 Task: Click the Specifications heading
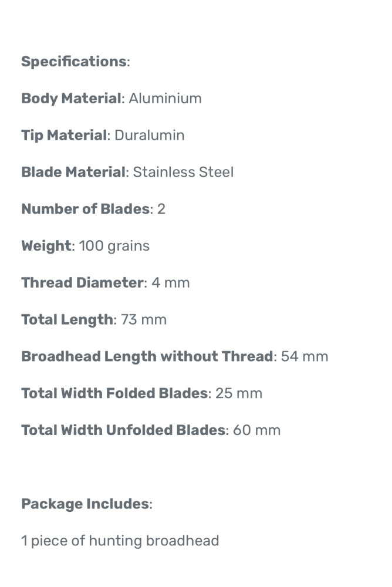pyautogui.click(x=73, y=62)
